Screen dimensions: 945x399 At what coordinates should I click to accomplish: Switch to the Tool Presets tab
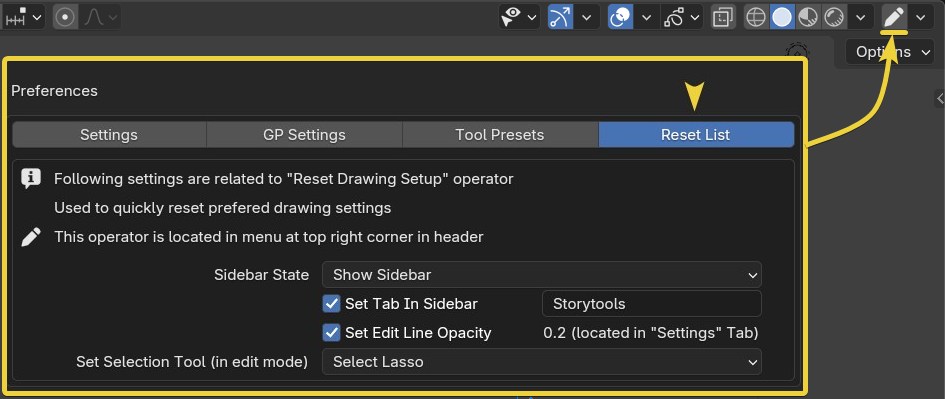(x=500, y=135)
